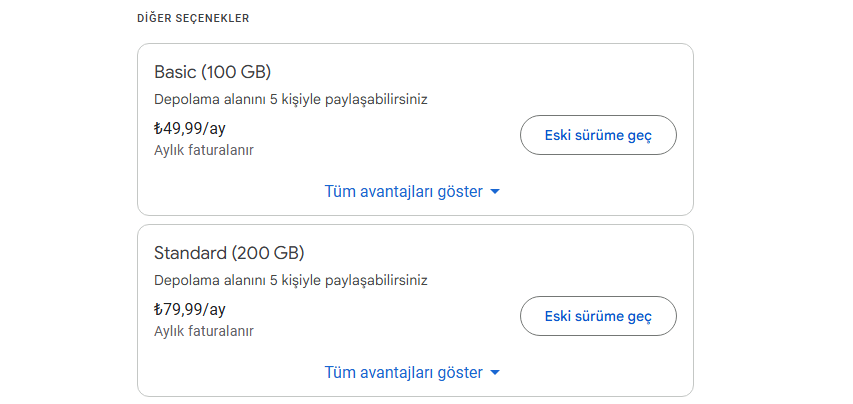Screen dimensions: 853x404
Task: Click "Eski sürüme geç" for the Standard plan
Action: click(598, 316)
